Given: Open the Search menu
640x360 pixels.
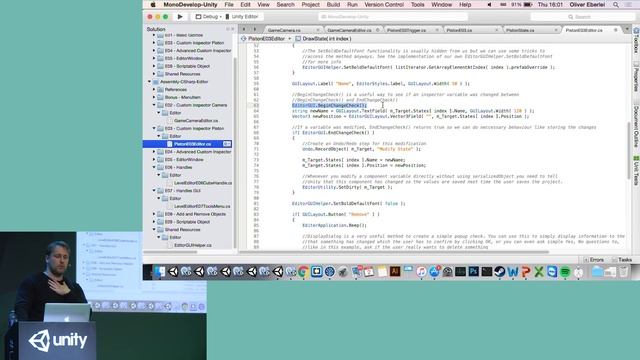Looking at the screenshot, I should pos(285,4).
